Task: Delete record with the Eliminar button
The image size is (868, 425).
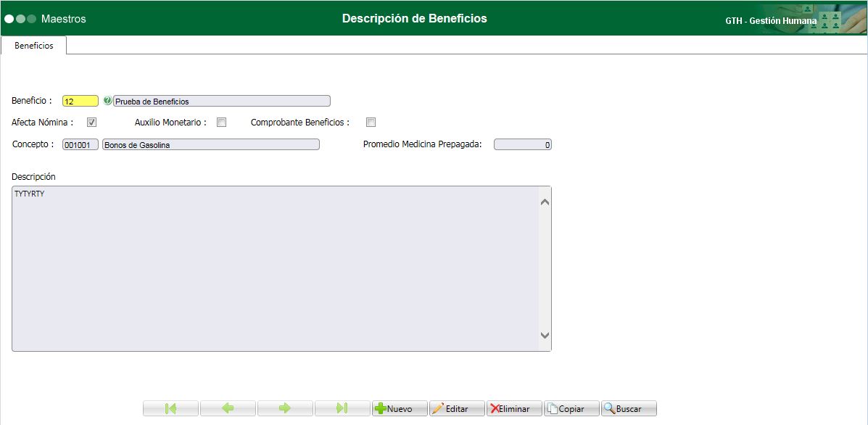Action: [x=514, y=408]
